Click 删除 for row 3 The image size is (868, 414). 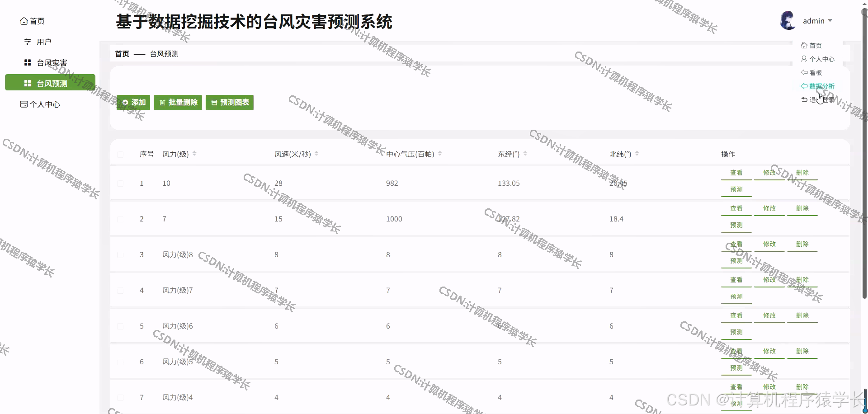tap(802, 245)
